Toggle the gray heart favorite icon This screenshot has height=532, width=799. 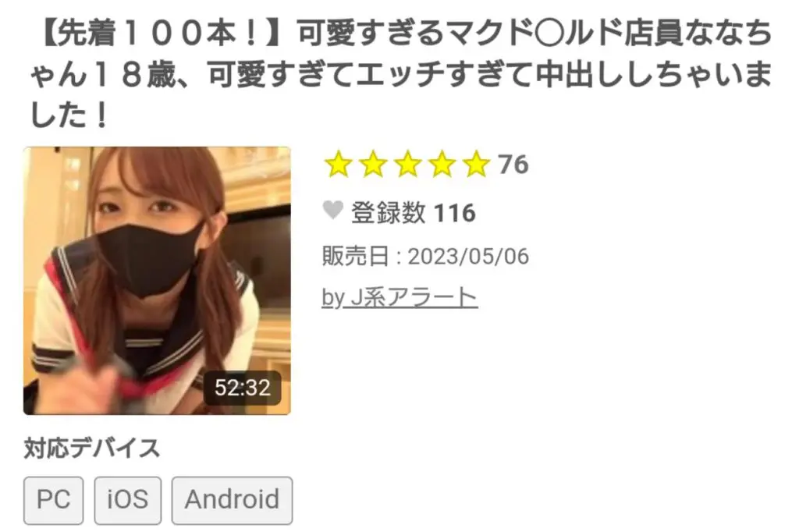pos(333,210)
